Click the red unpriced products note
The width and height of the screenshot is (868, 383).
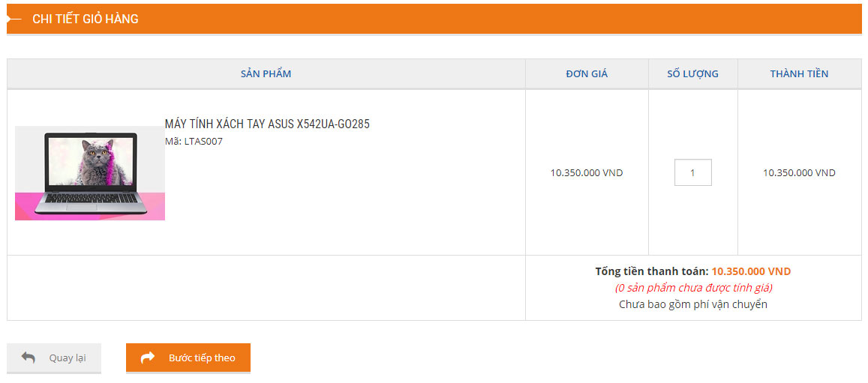(693, 288)
